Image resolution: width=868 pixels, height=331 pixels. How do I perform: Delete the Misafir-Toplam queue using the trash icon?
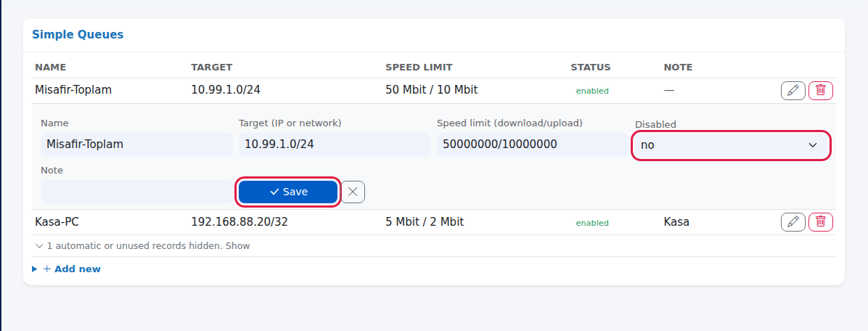coord(820,90)
